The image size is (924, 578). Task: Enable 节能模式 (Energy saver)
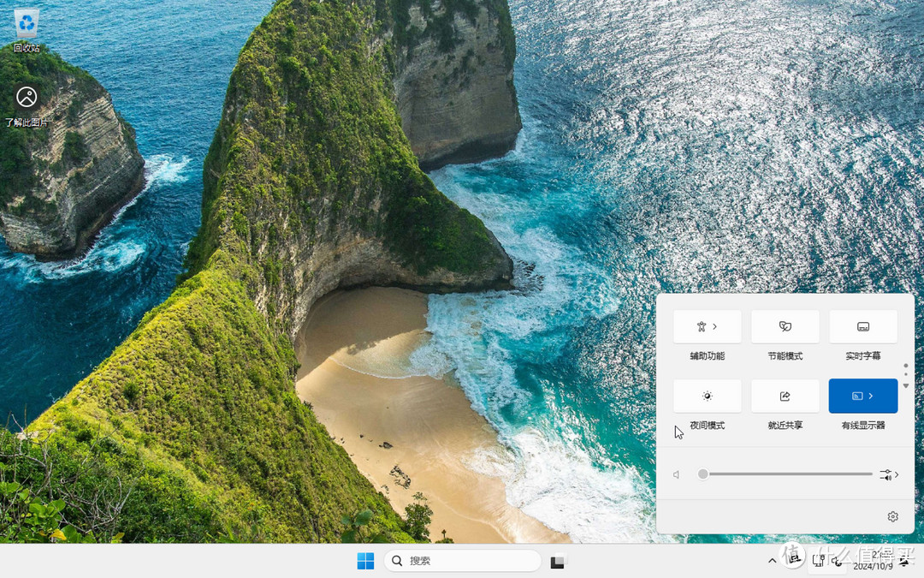(x=785, y=326)
